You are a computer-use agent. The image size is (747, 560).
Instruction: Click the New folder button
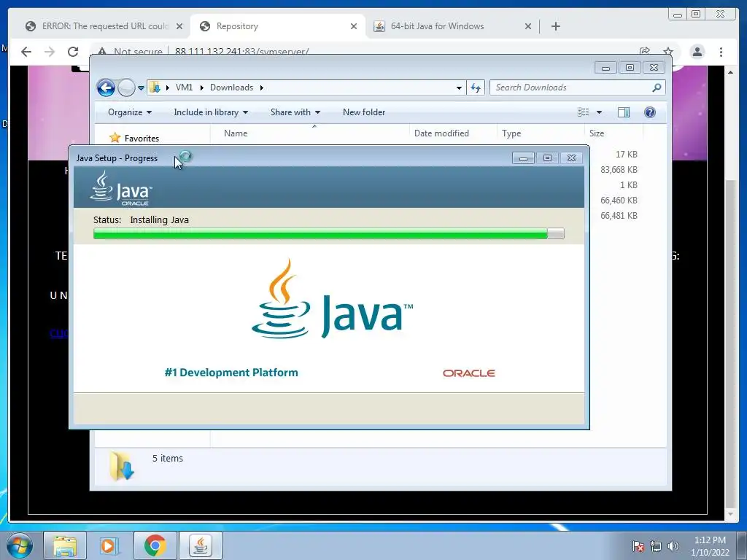[x=364, y=112]
